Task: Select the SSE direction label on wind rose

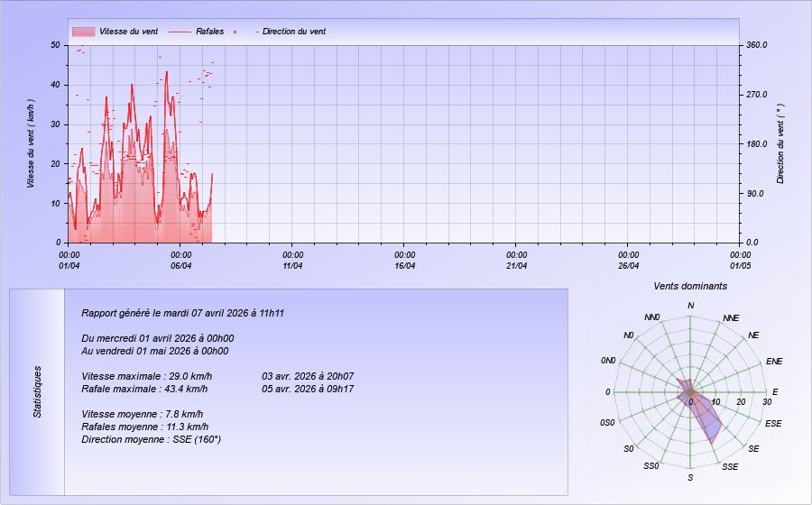Action: 730,466
